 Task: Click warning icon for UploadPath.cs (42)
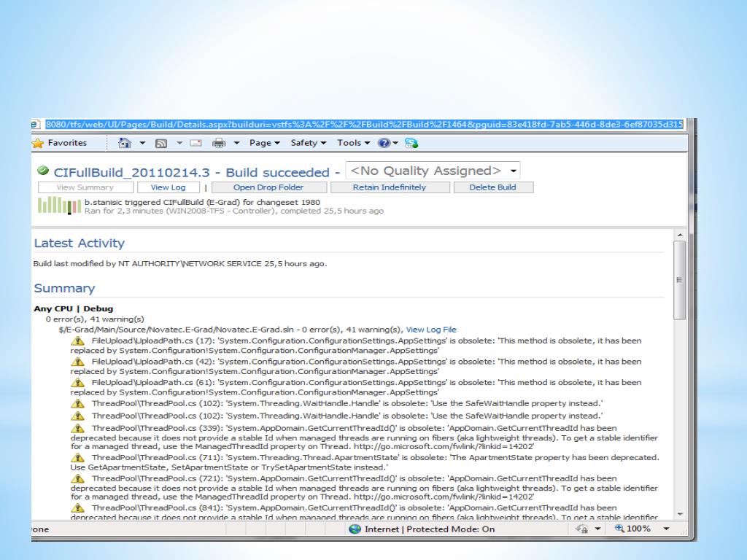pyautogui.click(x=77, y=362)
